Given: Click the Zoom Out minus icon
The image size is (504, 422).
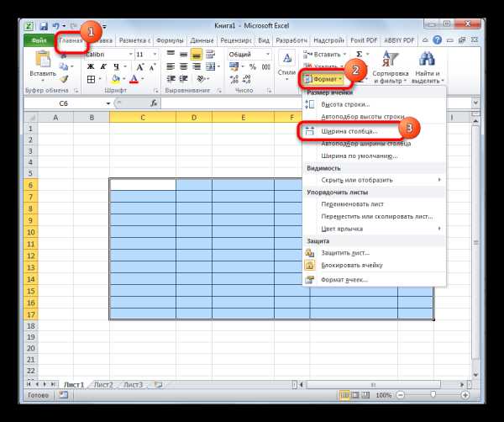Looking at the screenshot, I should tap(400, 395).
